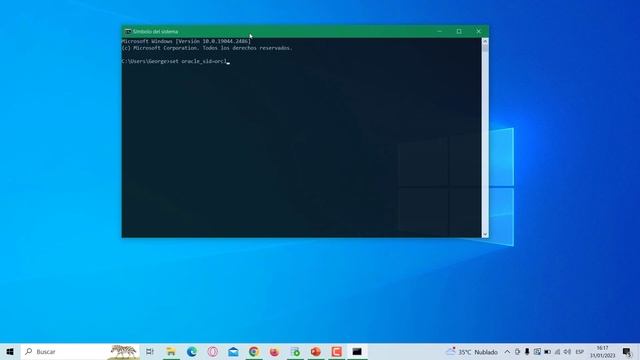This screenshot has height=360, width=640.
Task: Open the Opera browser taskbar icon
Action: click(x=213, y=351)
